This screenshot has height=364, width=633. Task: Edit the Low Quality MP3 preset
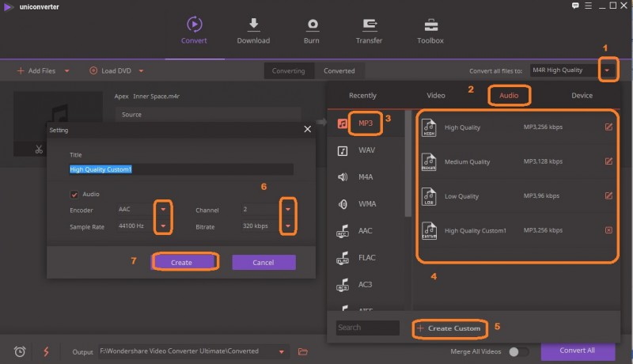click(608, 195)
